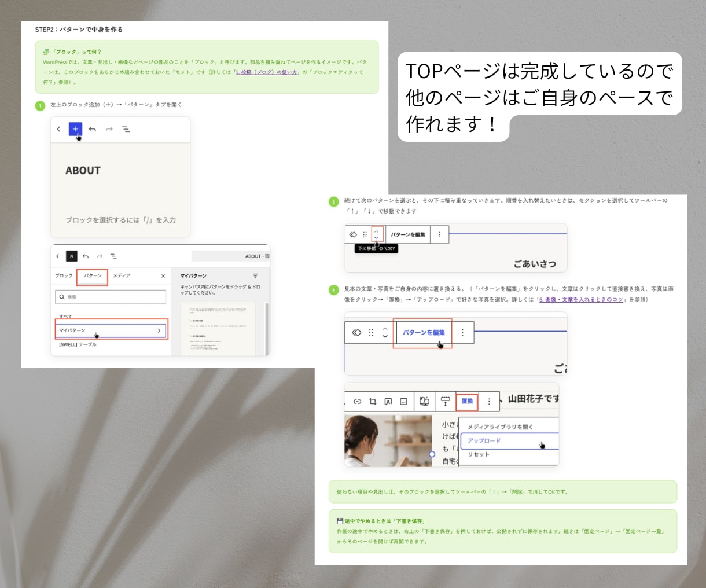Click the scrollbar beside the pattern preview
The height and width of the screenshot is (588, 706).
(x=267, y=328)
